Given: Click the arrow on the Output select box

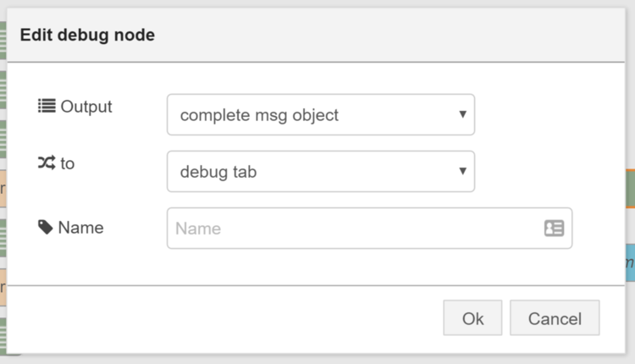Looking at the screenshot, I should click(462, 114).
